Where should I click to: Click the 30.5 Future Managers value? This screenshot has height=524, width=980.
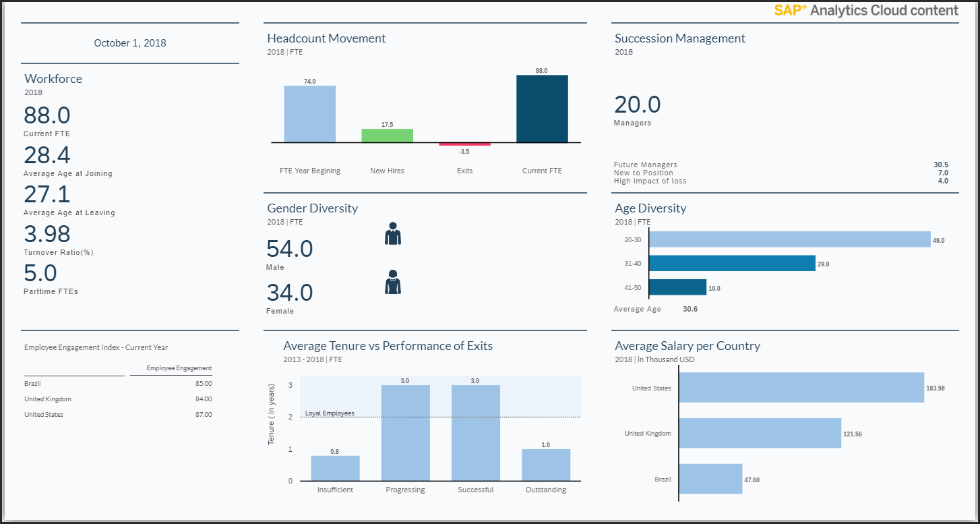pos(941,165)
